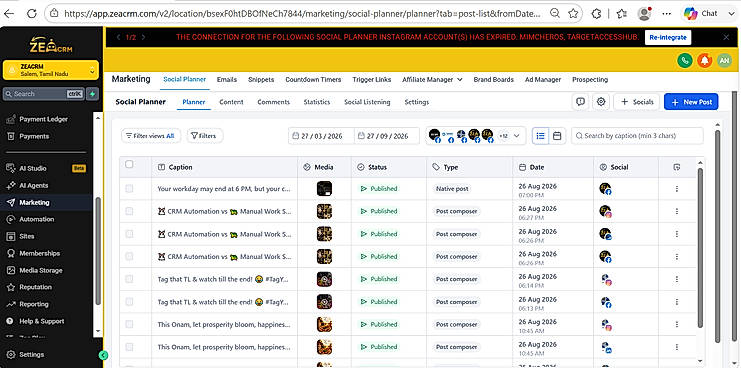Check the 06:27 PM CRM Automation row
This screenshot has height=368, width=741.
(129, 211)
